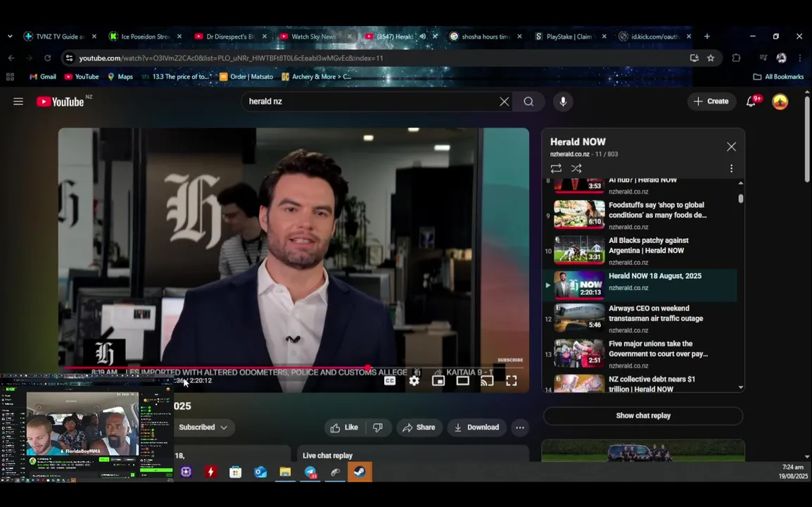Share this video
The height and width of the screenshot is (507, 812).
pos(419,427)
